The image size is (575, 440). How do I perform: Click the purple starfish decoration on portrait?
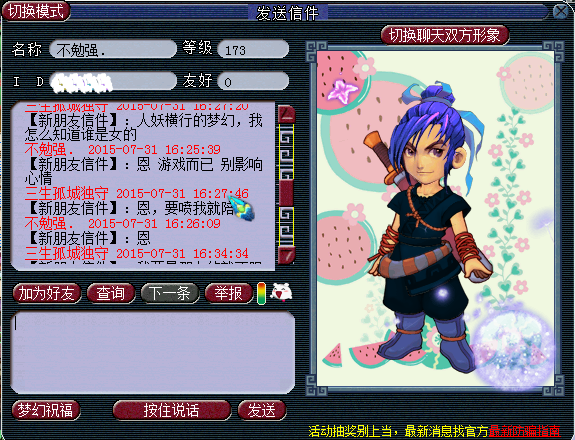pyautogui.click(x=341, y=90)
